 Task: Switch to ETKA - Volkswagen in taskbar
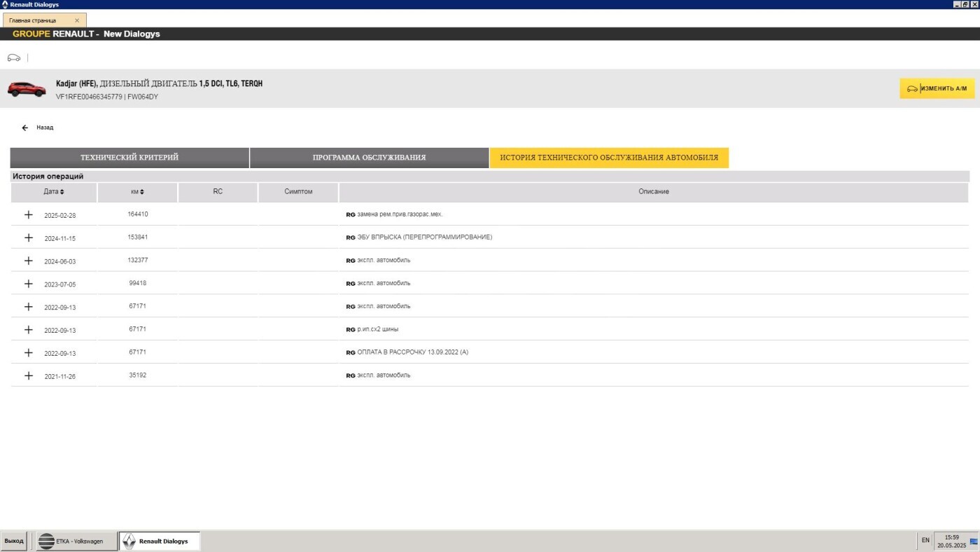pyautogui.click(x=77, y=541)
